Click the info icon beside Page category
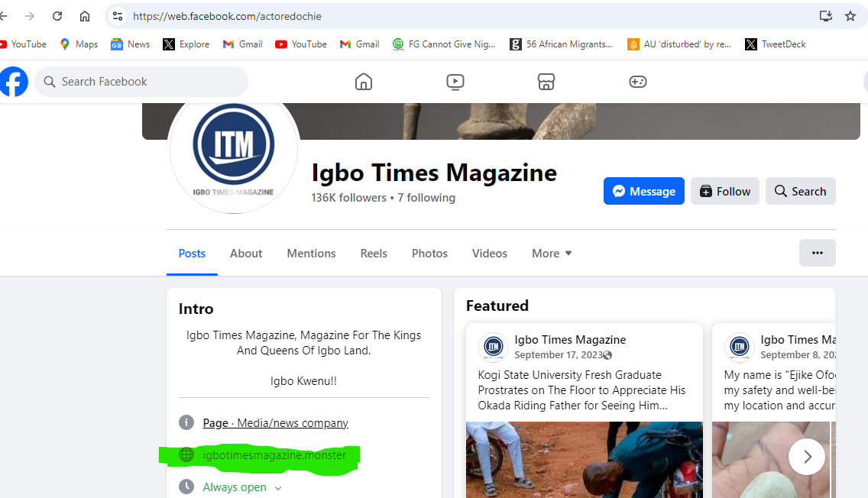This screenshot has height=498, width=868. (186, 422)
